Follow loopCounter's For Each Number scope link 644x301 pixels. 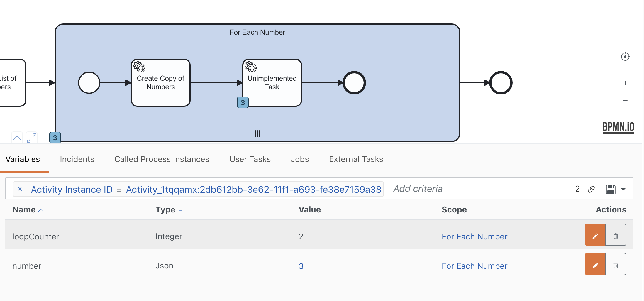point(474,236)
